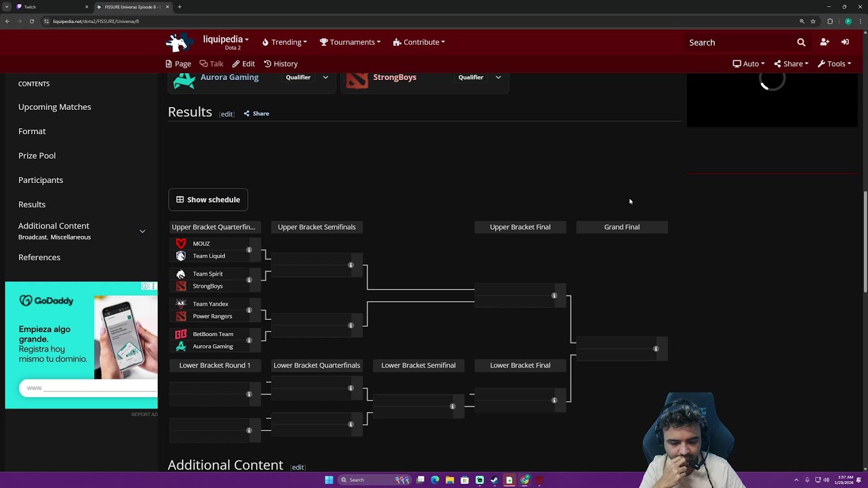The height and width of the screenshot is (488, 868).
Task: Open the Auto theme dropdown
Action: point(749,64)
